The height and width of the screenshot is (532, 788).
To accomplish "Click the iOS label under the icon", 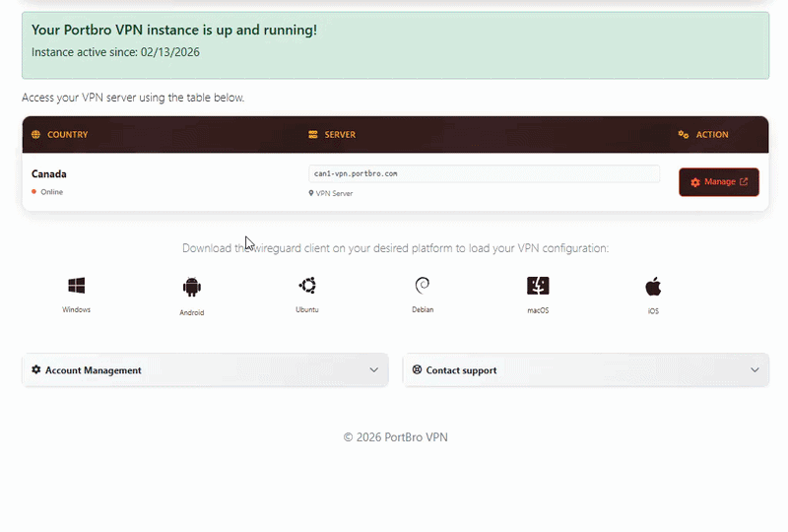I will pyautogui.click(x=653, y=311).
